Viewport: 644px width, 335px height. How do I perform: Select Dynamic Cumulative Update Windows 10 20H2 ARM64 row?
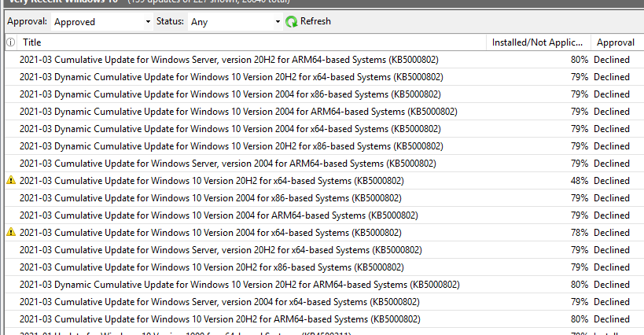click(325, 284)
